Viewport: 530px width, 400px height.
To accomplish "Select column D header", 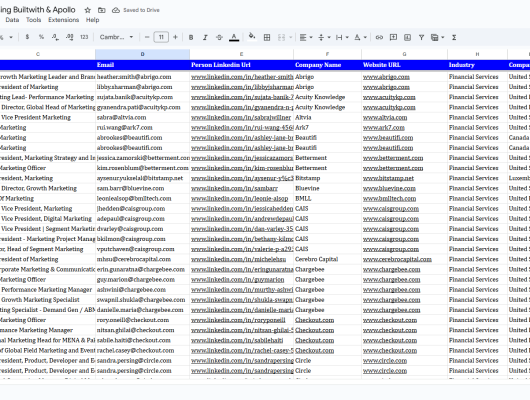I will (142, 54).
